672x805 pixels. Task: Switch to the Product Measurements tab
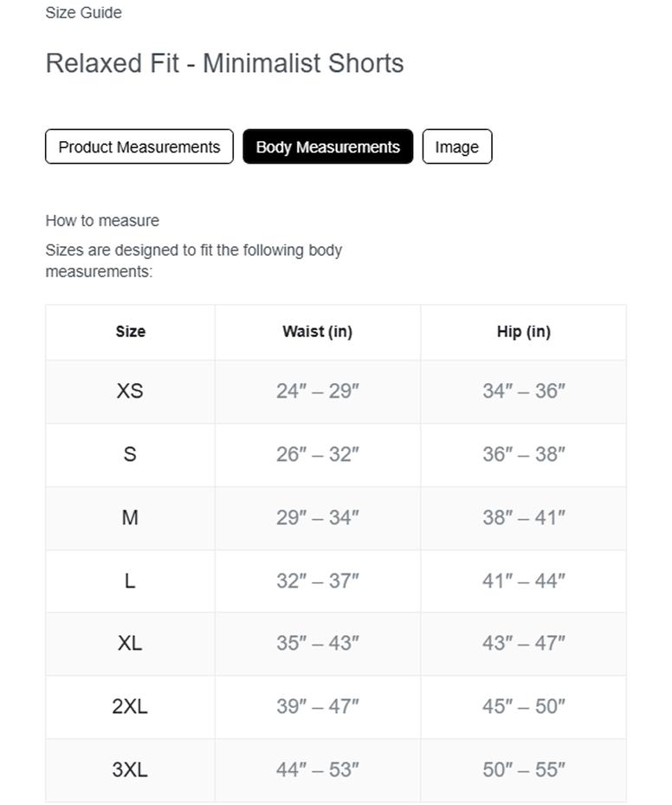[139, 146]
